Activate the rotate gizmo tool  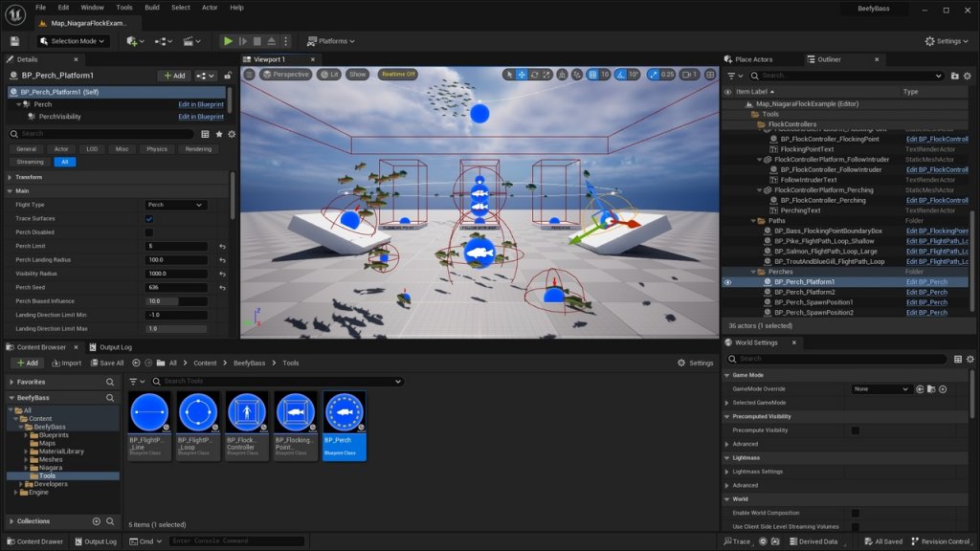pos(534,75)
